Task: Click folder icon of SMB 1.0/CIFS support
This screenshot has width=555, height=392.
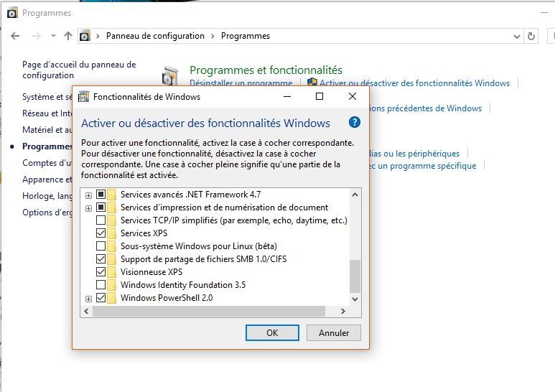Action: point(112,259)
